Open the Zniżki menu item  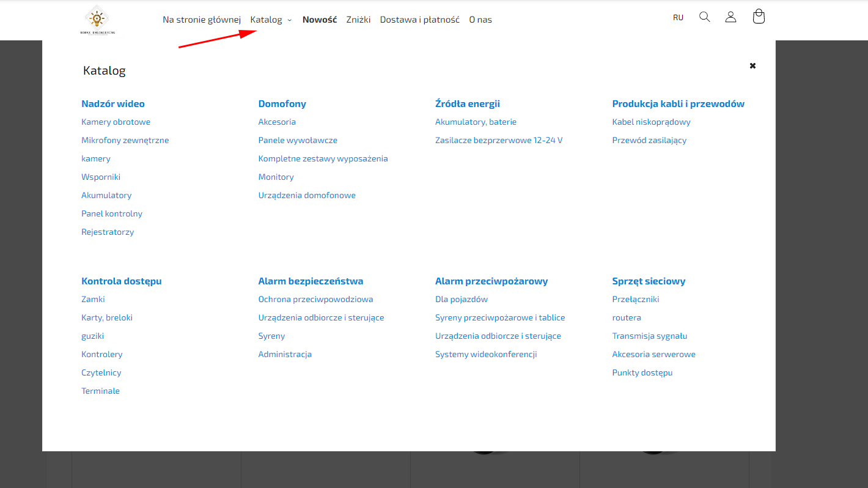358,20
